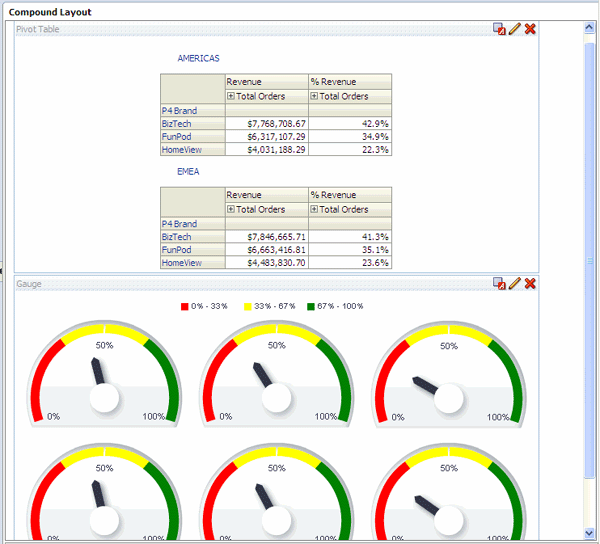
Task: Click the Compound Layout panel title
Action: tap(50, 12)
